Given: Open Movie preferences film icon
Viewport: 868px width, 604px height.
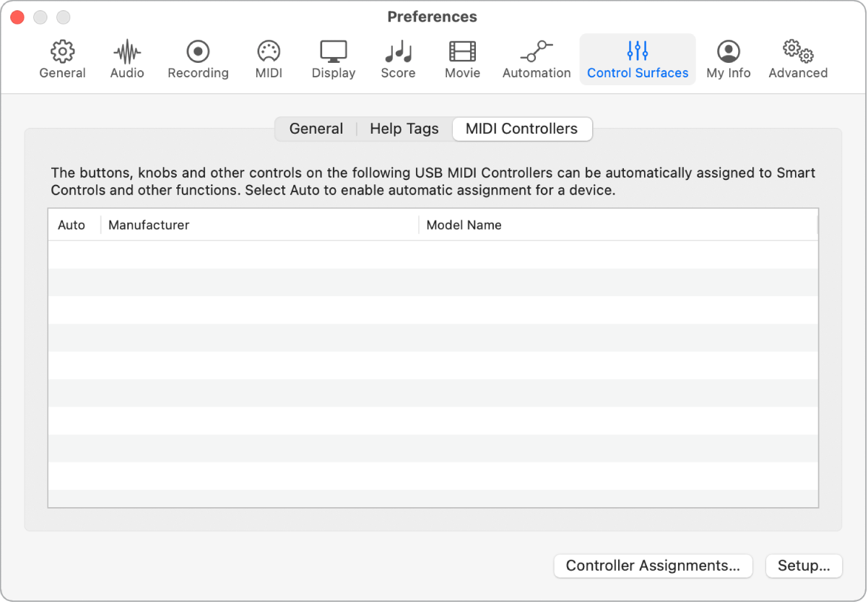Looking at the screenshot, I should [x=462, y=52].
